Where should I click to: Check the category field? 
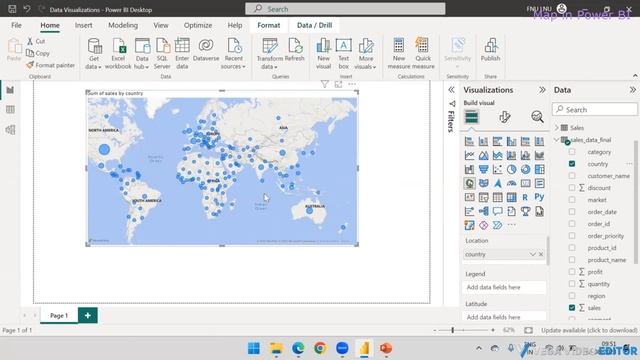pyautogui.click(x=572, y=152)
